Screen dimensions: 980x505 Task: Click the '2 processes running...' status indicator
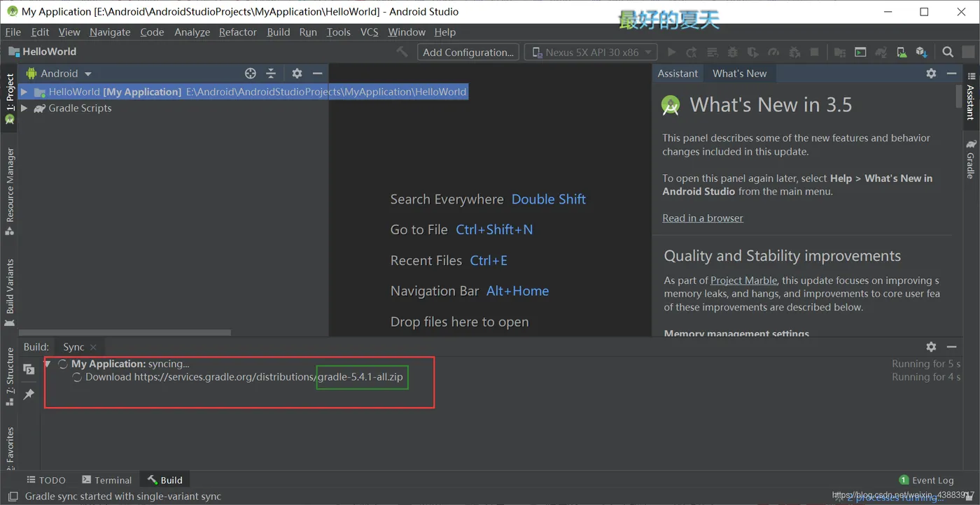(895, 497)
